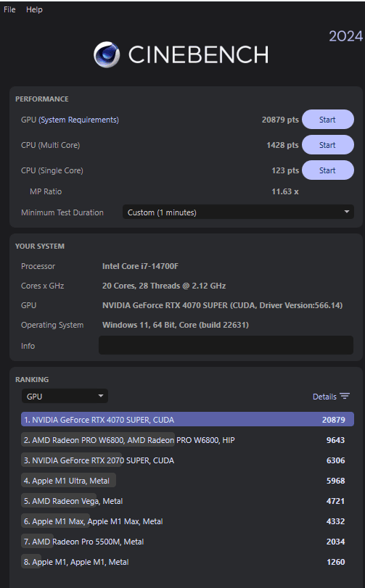Click the Cinebench sphere logo icon
Screen dimensions: 365x588
(x=107, y=55)
